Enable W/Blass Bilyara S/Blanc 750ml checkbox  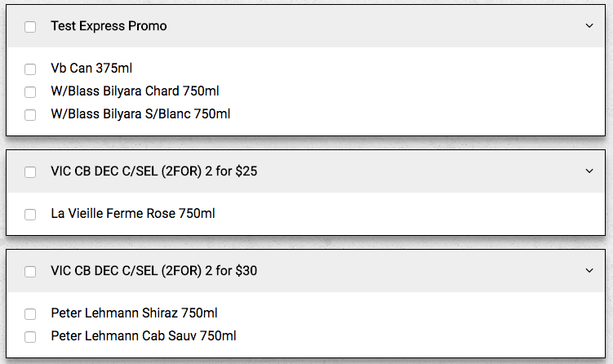(30, 114)
